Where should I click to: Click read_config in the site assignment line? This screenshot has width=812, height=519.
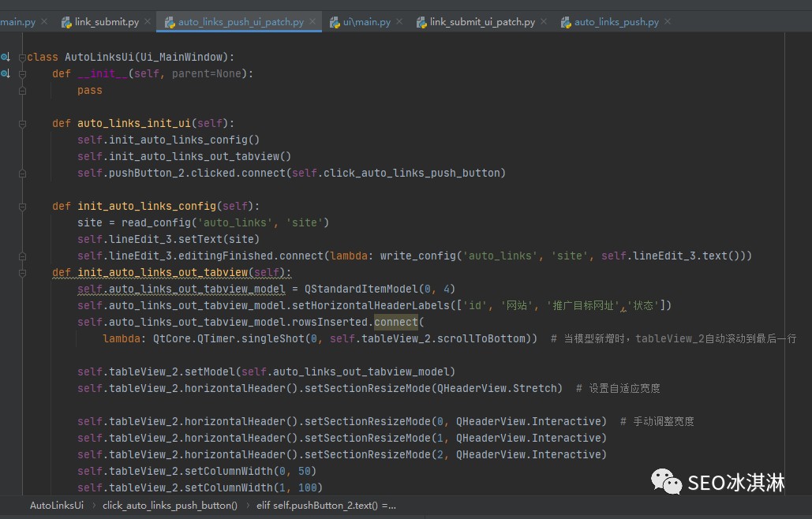pyautogui.click(x=156, y=222)
